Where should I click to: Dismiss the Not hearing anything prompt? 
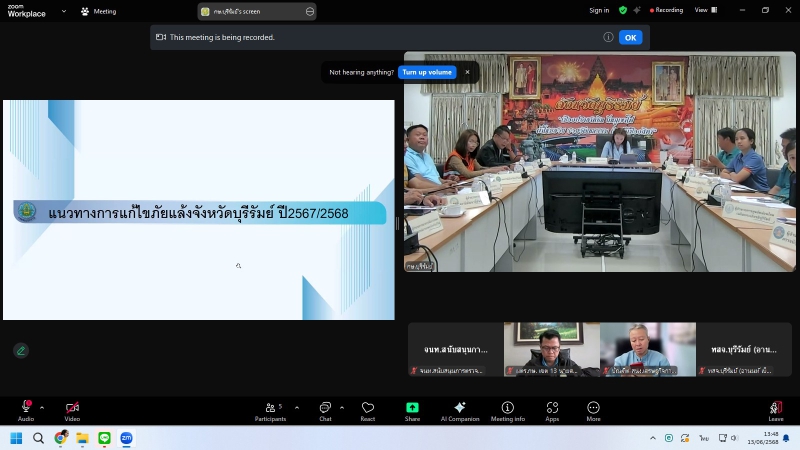point(467,72)
